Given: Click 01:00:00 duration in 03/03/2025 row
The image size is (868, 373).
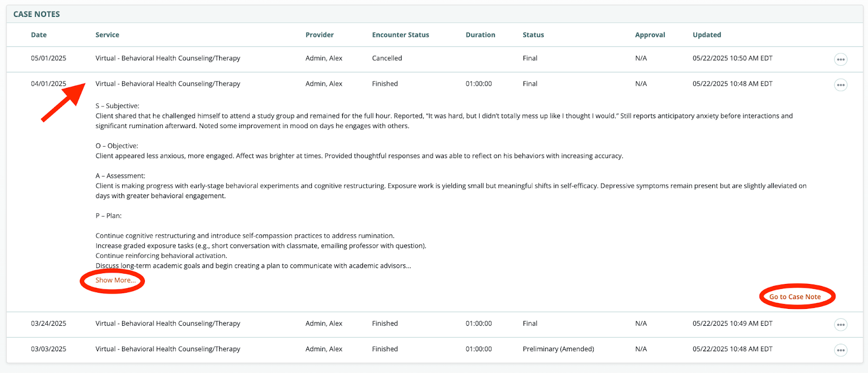Looking at the screenshot, I should pyautogui.click(x=478, y=349).
